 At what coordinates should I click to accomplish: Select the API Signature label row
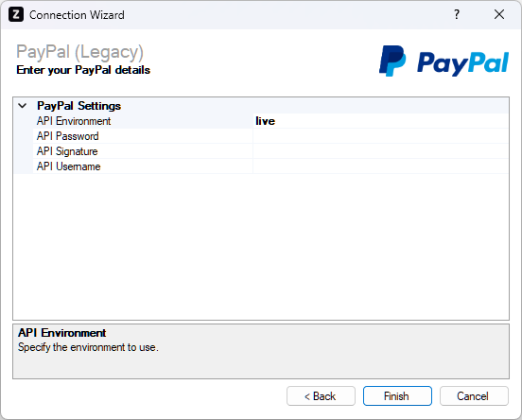coord(143,151)
